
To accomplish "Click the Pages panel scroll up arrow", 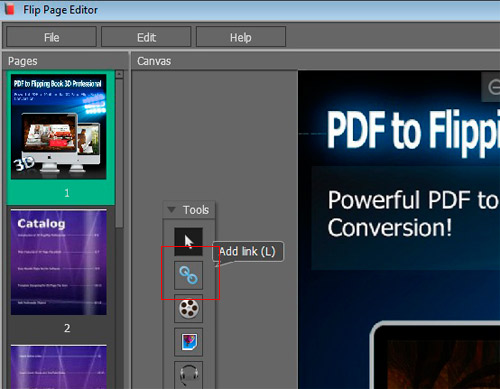I will click(119, 74).
